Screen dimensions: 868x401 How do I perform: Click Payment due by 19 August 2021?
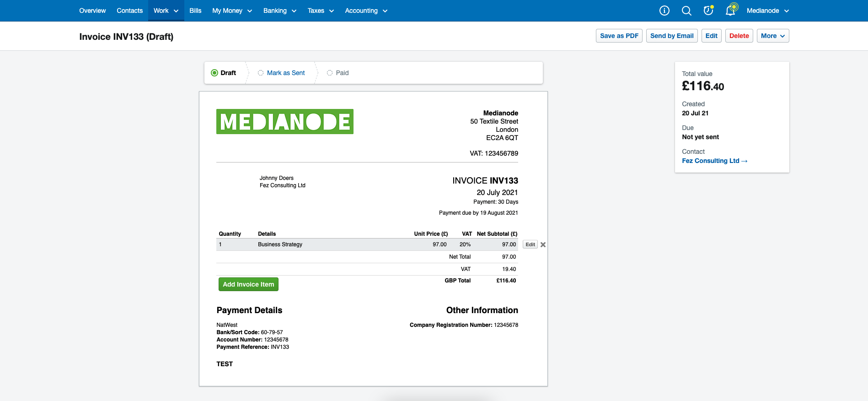coord(478,213)
